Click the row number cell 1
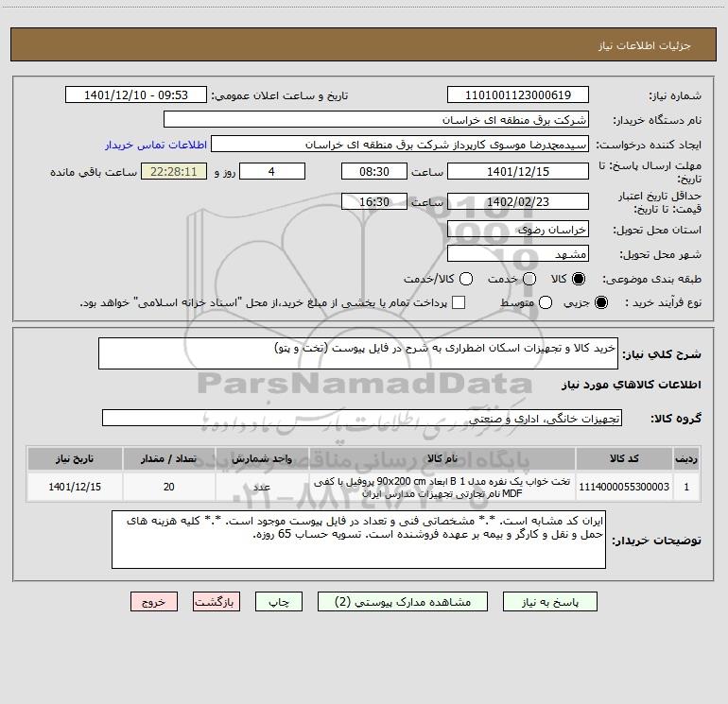The image size is (728, 704). coord(686,487)
